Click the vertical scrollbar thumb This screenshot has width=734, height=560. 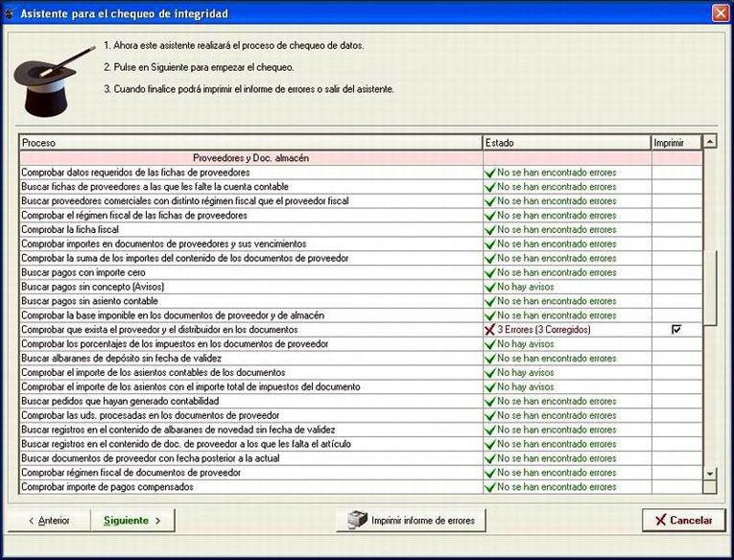pos(710,289)
